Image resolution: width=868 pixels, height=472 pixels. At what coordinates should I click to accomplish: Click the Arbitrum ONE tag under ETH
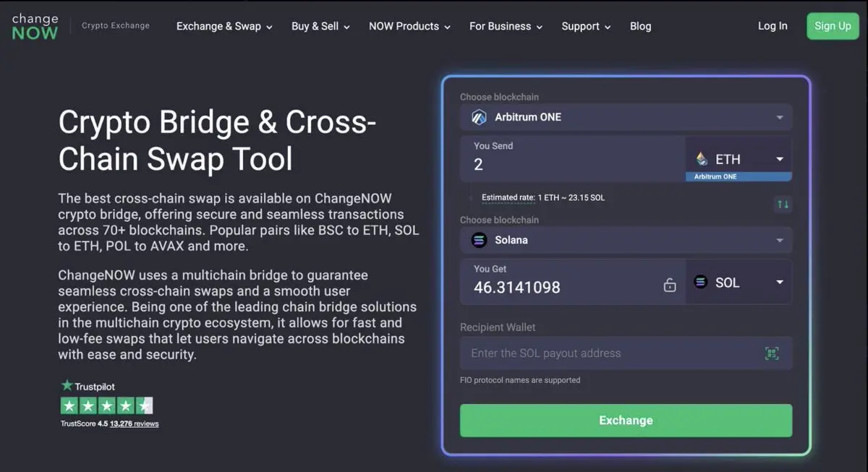point(739,177)
